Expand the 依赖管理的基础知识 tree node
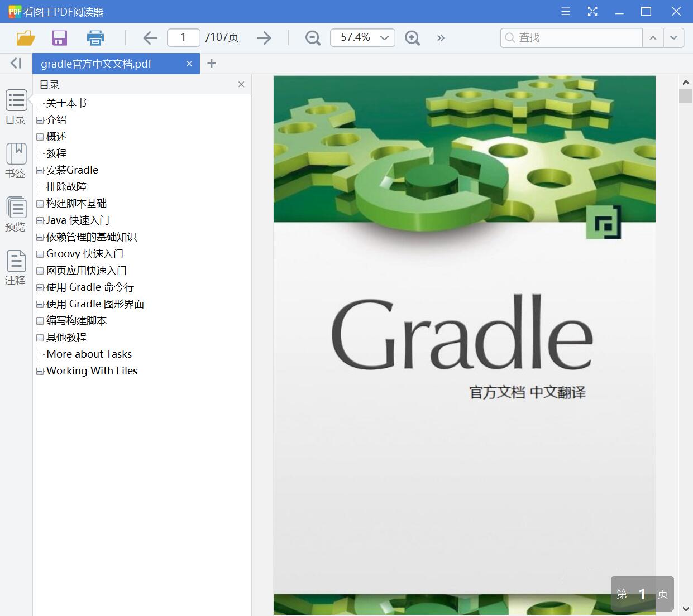This screenshot has height=616, width=693. pos(40,237)
